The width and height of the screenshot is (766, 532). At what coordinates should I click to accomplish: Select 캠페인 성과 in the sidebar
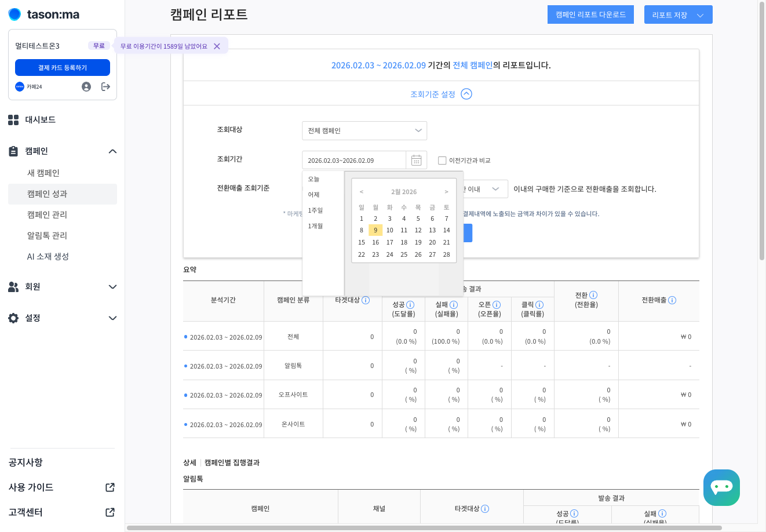coord(63,194)
